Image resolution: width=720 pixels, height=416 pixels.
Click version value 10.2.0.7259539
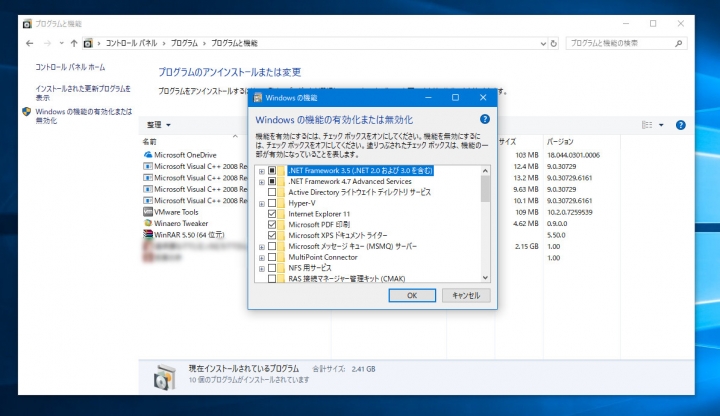pos(569,212)
